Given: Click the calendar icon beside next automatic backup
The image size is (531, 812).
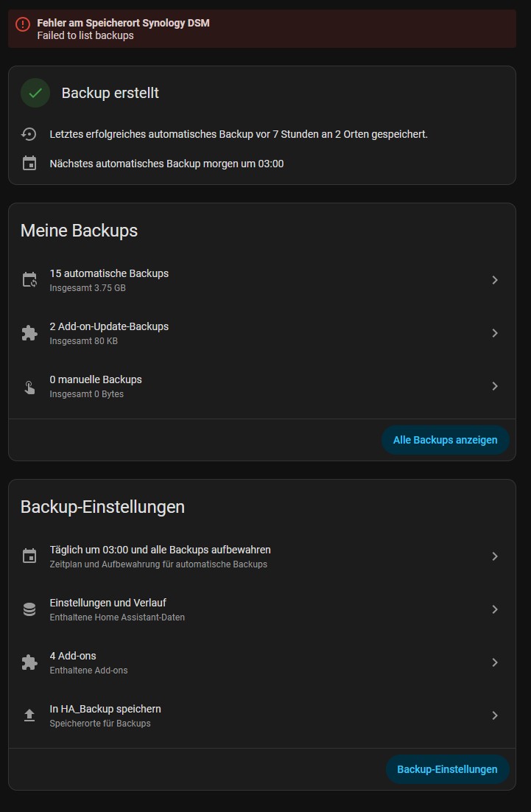Looking at the screenshot, I should (29, 164).
